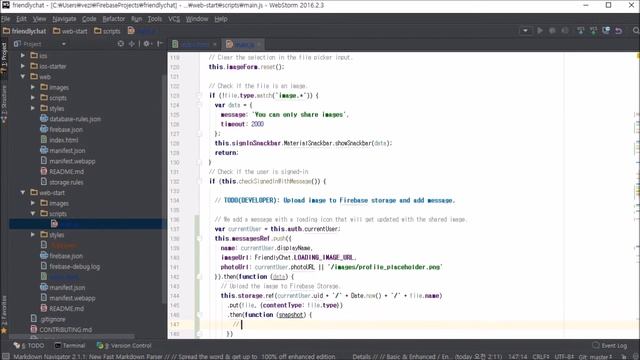The image size is (640, 360).
Task: Open Show History clock icon in toolbar
Action: 606,31
